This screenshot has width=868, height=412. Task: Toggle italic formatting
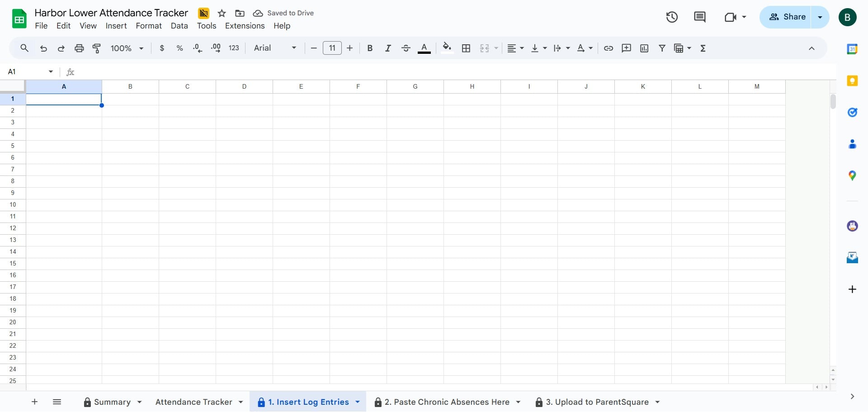tap(388, 48)
